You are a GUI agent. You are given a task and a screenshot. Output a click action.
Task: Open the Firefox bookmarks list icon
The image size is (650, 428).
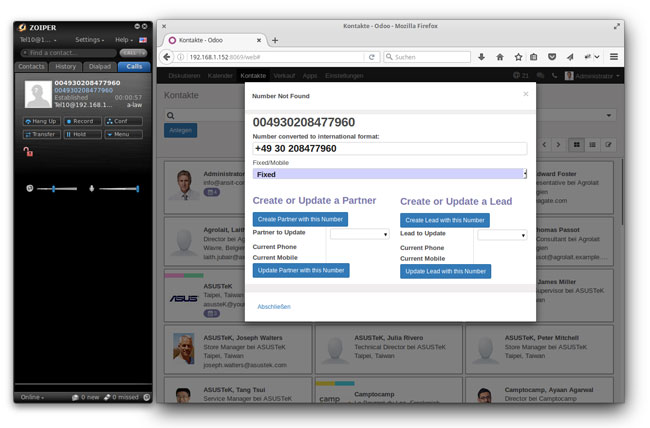tap(534, 57)
